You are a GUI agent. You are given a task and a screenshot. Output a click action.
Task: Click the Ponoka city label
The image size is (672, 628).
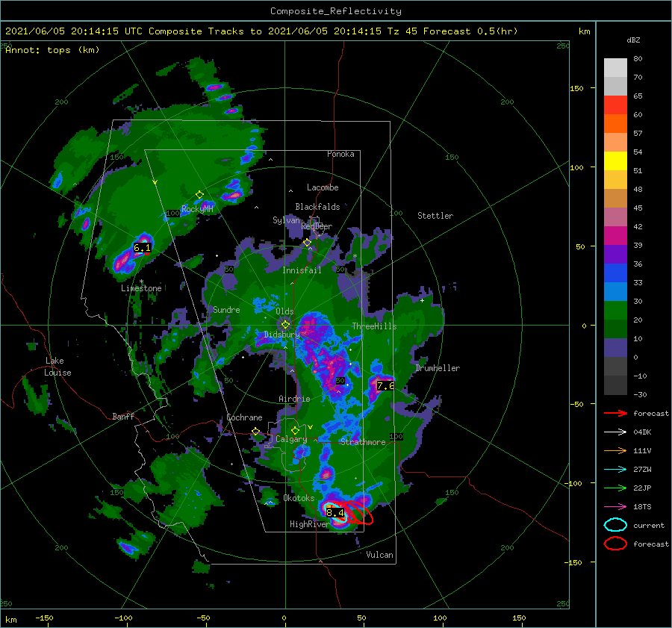[x=340, y=154]
